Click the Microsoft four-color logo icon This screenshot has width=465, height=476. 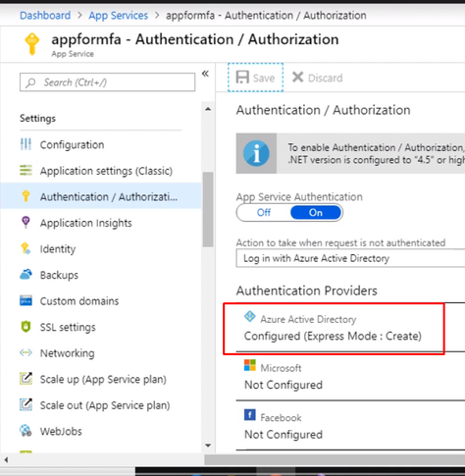pyautogui.click(x=250, y=365)
